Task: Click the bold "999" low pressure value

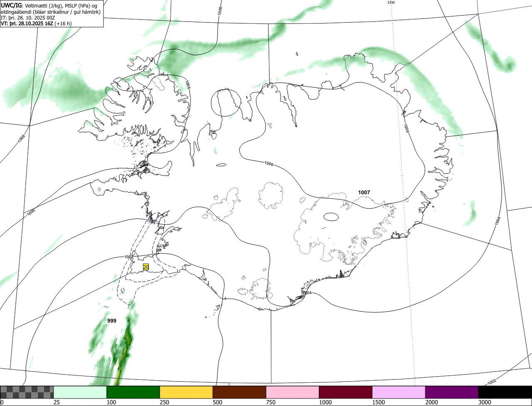Action: 112,321
